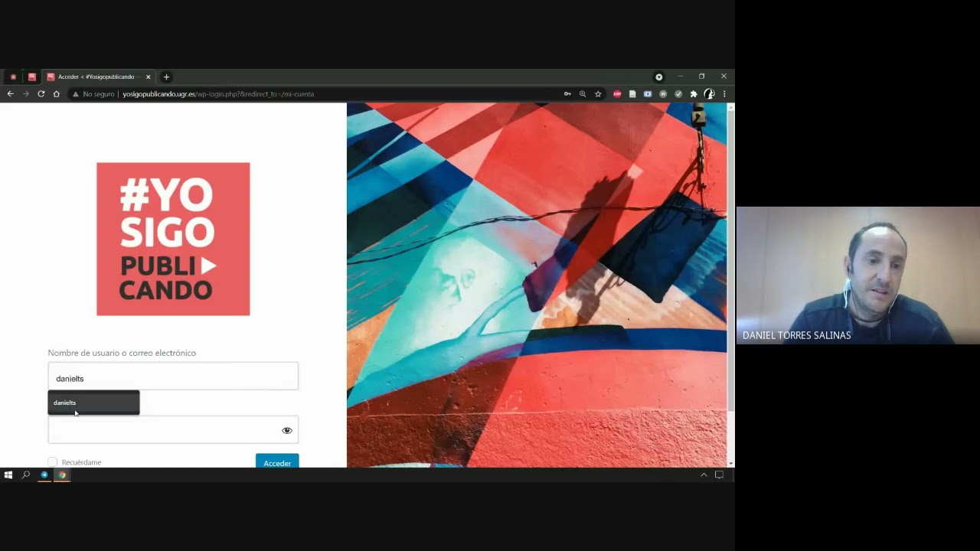Open Chrome three-dot menu
This screenshot has height=551, width=980.
click(x=724, y=94)
